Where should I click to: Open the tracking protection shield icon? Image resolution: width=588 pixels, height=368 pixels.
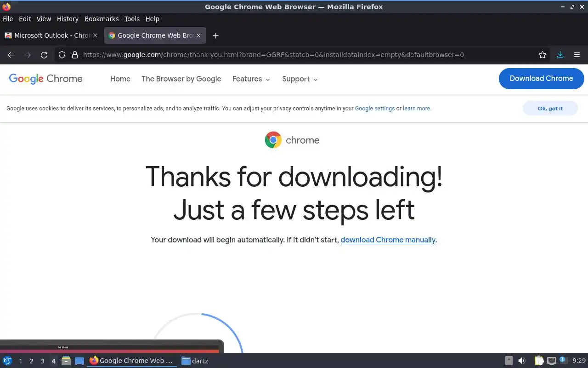click(62, 55)
